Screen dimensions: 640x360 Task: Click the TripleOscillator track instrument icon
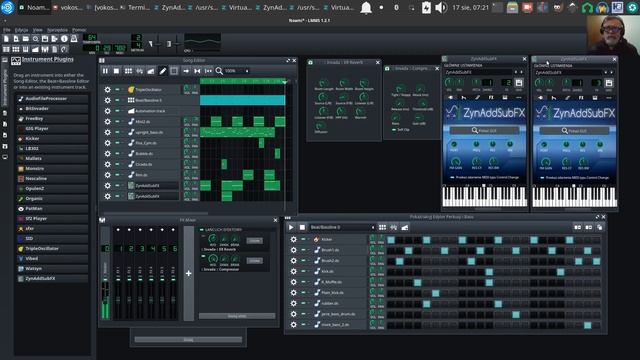coord(131,89)
